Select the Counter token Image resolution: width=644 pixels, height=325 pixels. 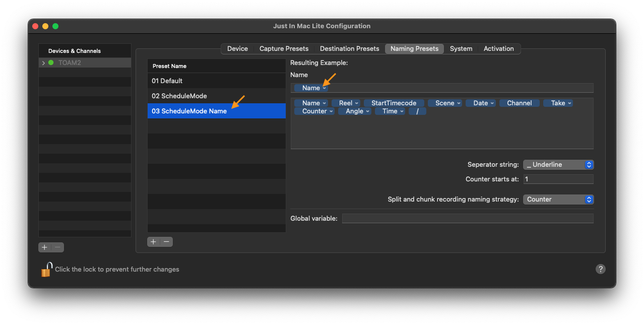(315, 111)
